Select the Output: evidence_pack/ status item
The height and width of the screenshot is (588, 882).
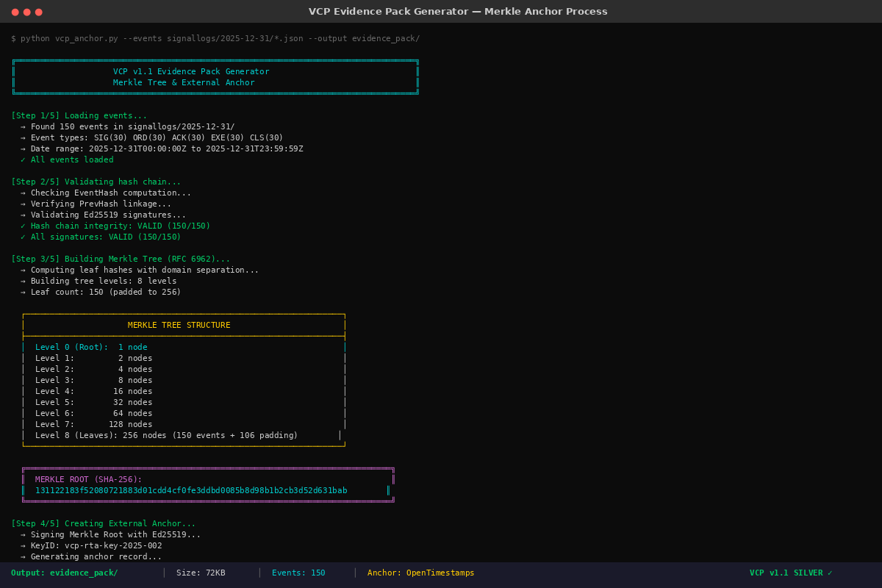[65, 573]
